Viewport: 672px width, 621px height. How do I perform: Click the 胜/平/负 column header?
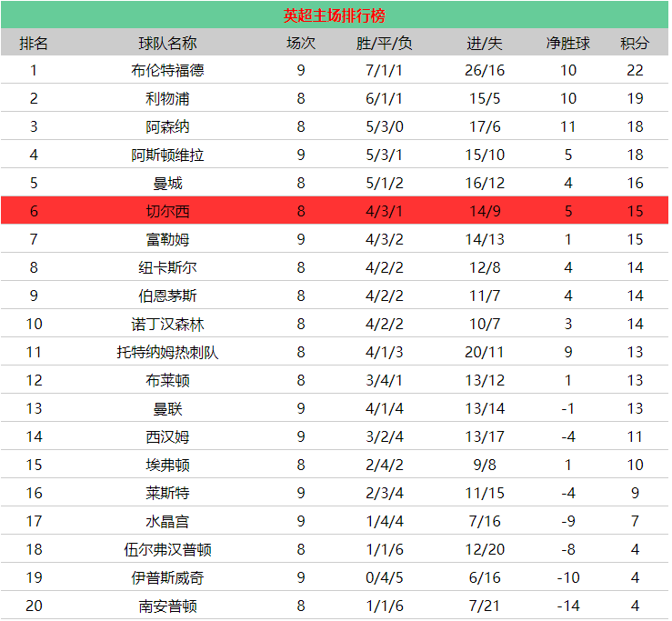point(384,43)
